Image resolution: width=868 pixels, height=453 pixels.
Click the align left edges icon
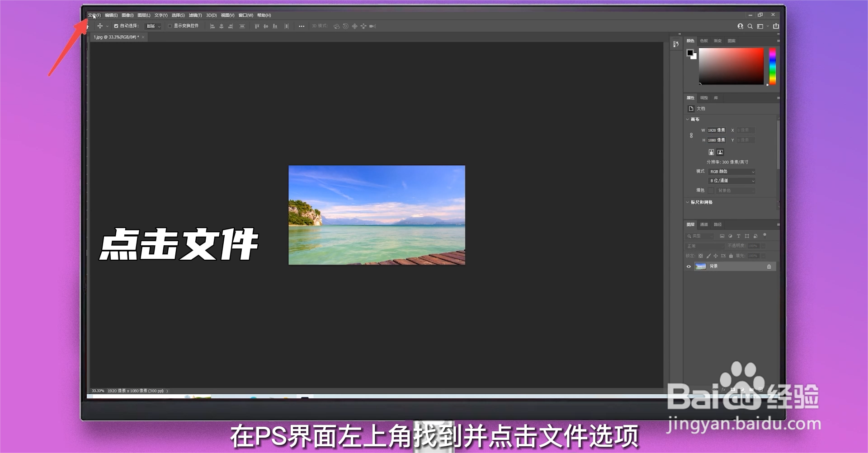pyautogui.click(x=212, y=26)
